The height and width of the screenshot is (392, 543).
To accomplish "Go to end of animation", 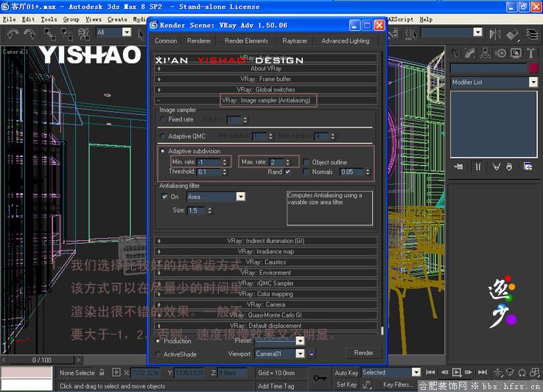I will (483, 372).
